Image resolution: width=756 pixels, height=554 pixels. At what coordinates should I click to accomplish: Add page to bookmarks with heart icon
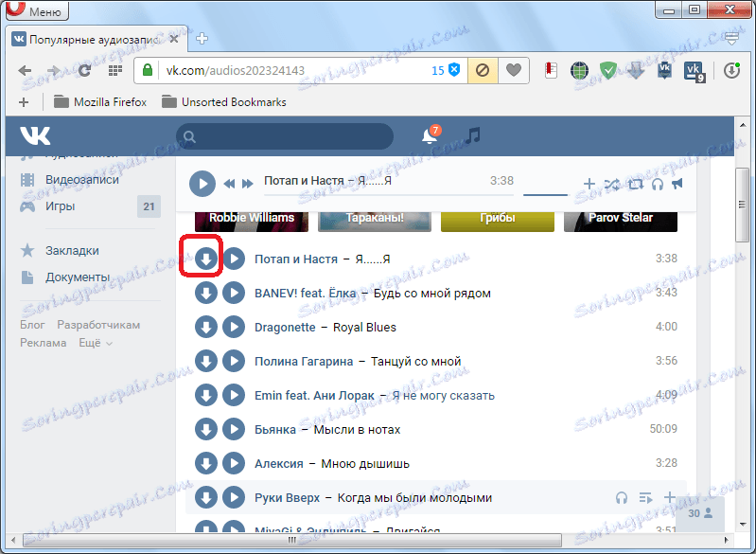click(514, 70)
